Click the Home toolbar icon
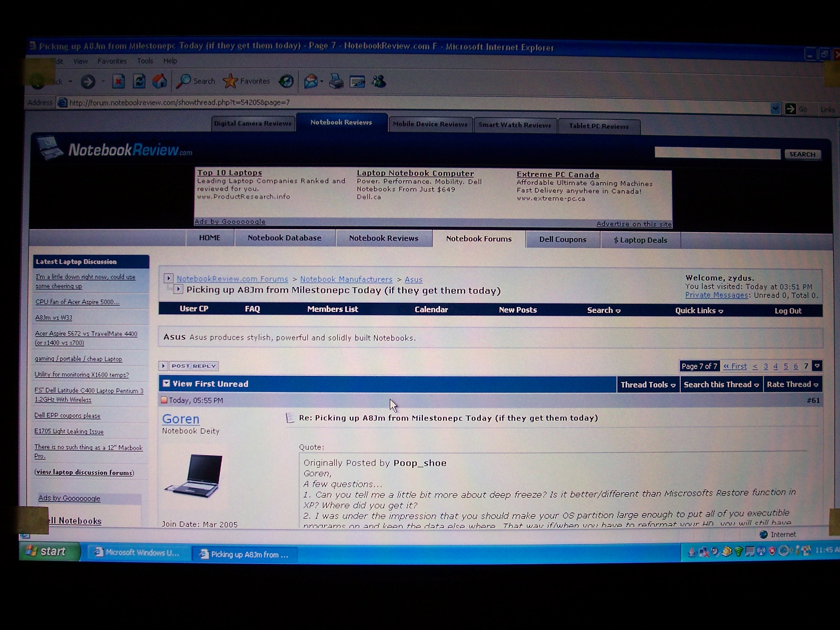The image size is (840, 630). [x=160, y=81]
